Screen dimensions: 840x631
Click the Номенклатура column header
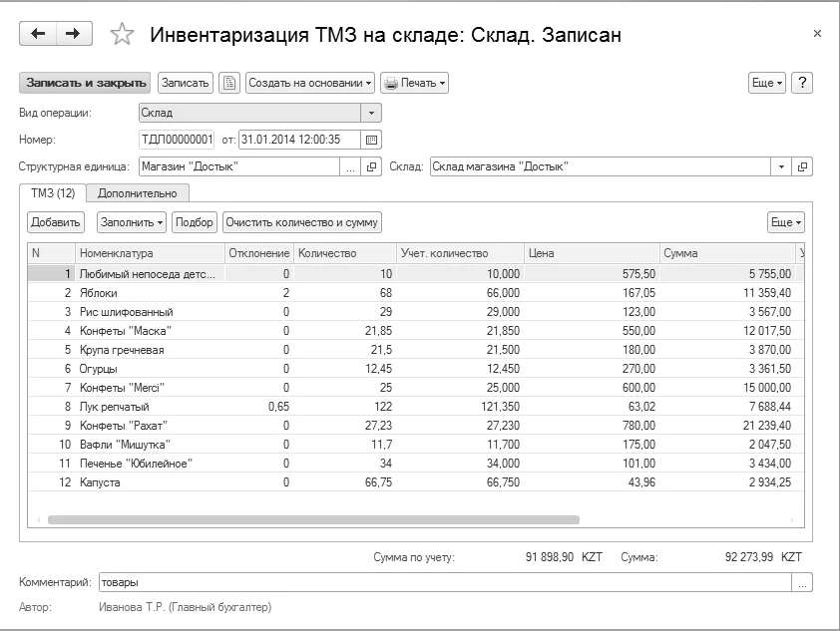(150, 253)
